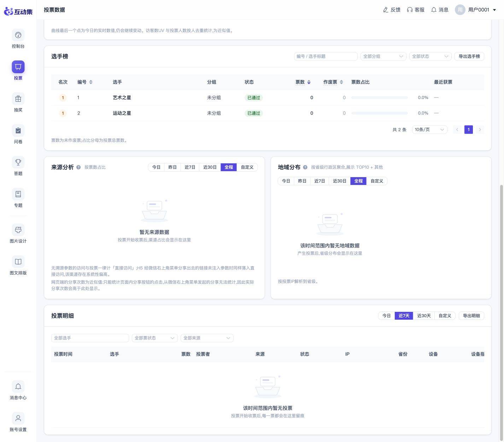Select 近30天 range in 投票明细
The image size is (504, 442).
(424, 316)
